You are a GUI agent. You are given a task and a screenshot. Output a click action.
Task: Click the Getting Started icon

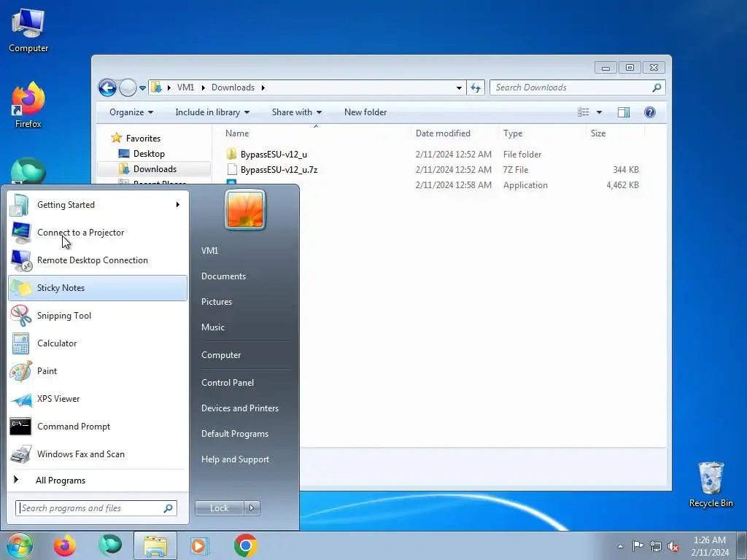tap(20, 205)
